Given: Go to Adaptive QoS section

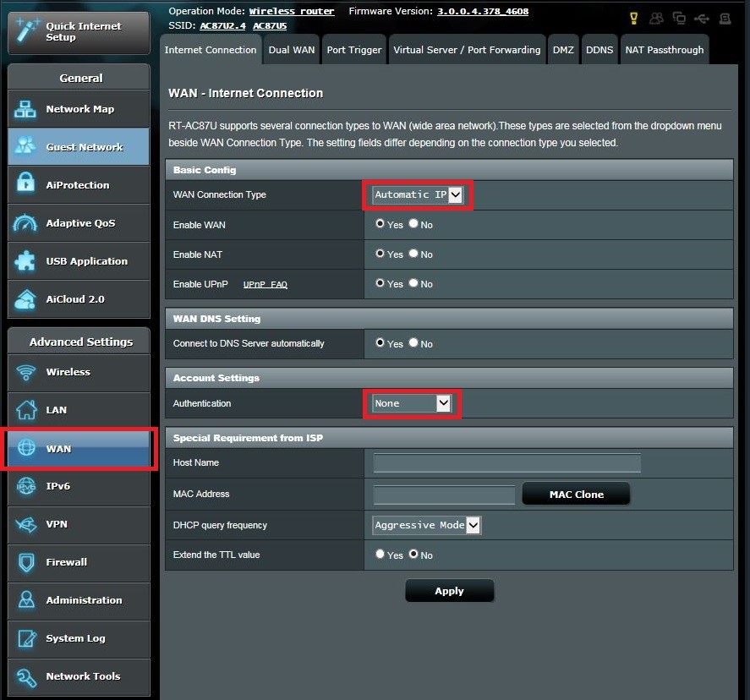Looking at the screenshot, I should pos(79,223).
